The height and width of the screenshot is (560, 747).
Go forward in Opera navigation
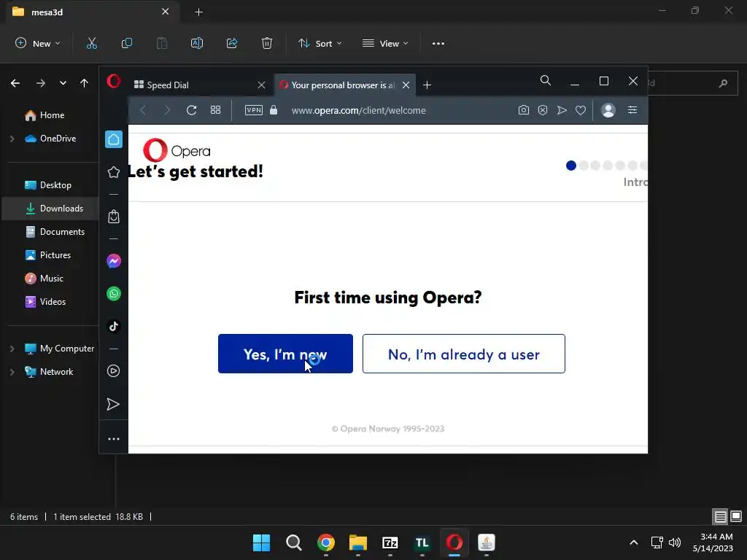(167, 111)
